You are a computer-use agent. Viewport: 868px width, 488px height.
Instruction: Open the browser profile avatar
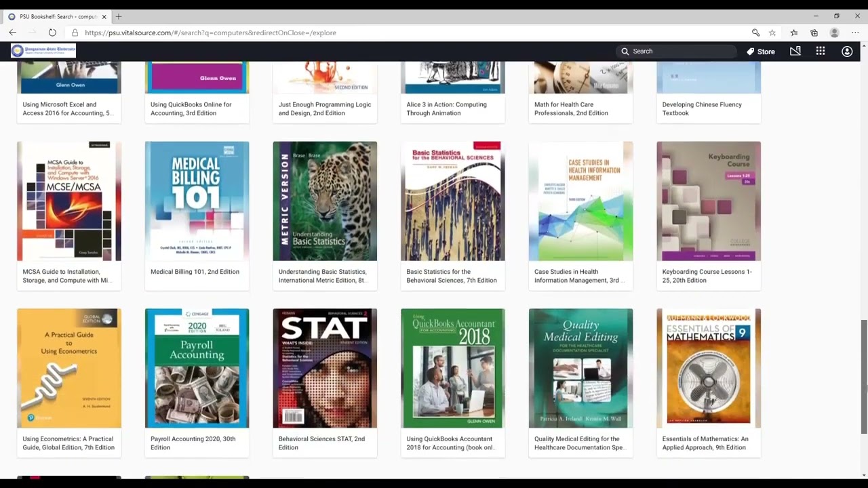(x=835, y=33)
